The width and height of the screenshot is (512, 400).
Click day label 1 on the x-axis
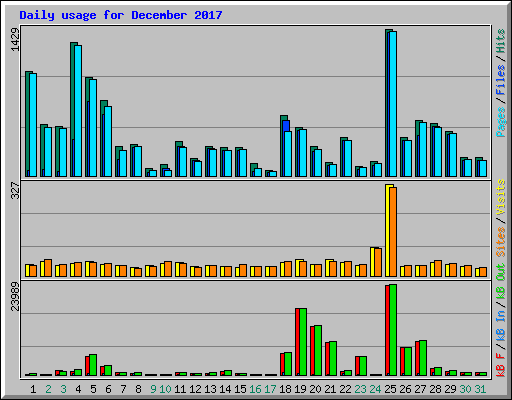(x=33, y=389)
